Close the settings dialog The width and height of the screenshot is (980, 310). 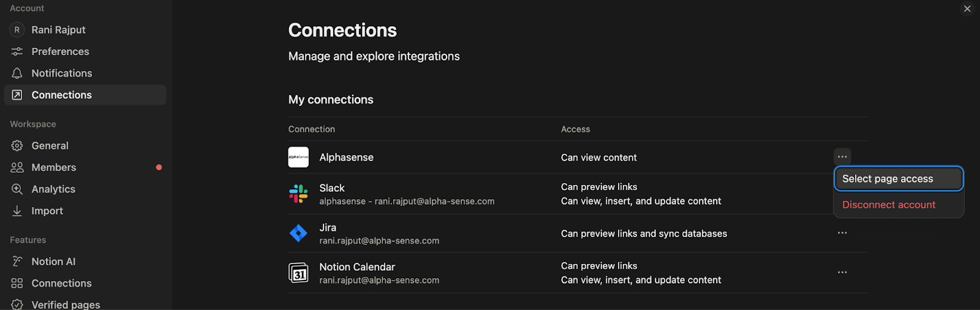click(x=967, y=9)
